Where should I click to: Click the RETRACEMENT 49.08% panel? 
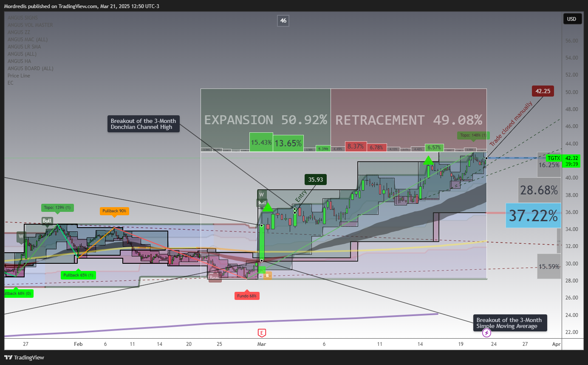click(x=408, y=120)
